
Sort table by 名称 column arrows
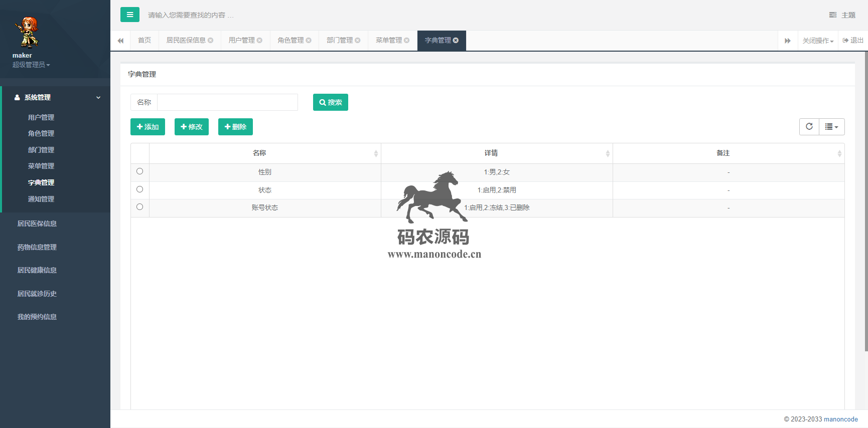click(376, 153)
